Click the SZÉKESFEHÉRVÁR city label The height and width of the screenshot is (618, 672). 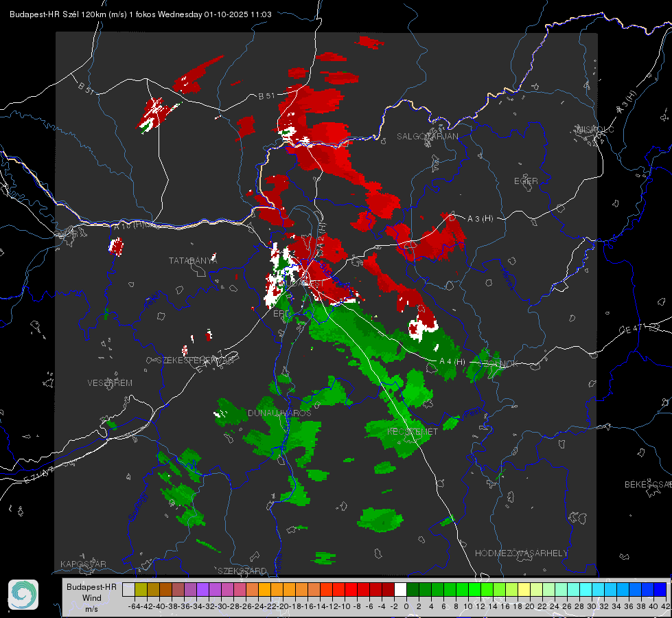coord(195,360)
